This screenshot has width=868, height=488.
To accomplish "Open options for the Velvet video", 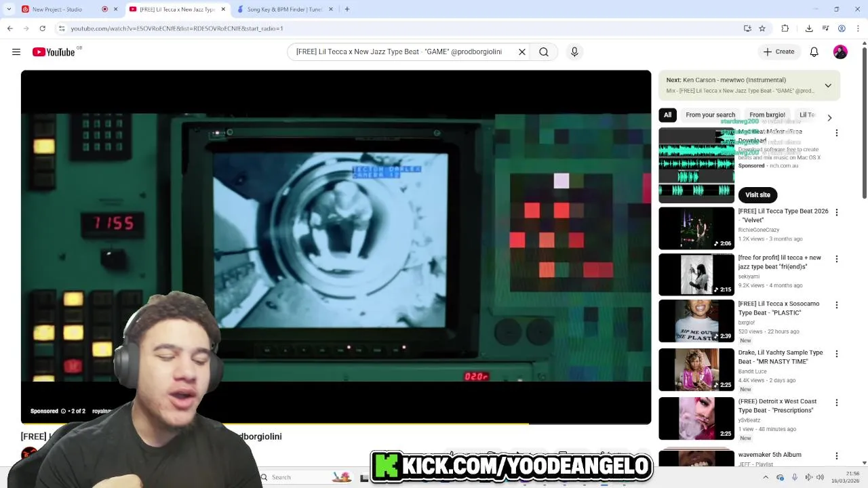I will pos(836,212).
